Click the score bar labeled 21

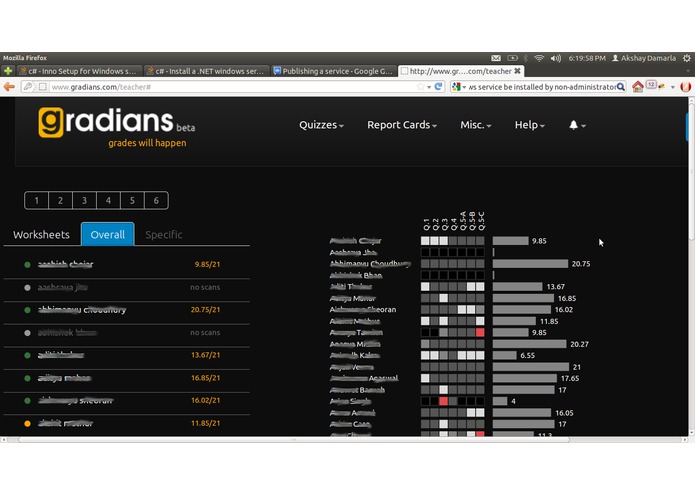click(531, 367)
